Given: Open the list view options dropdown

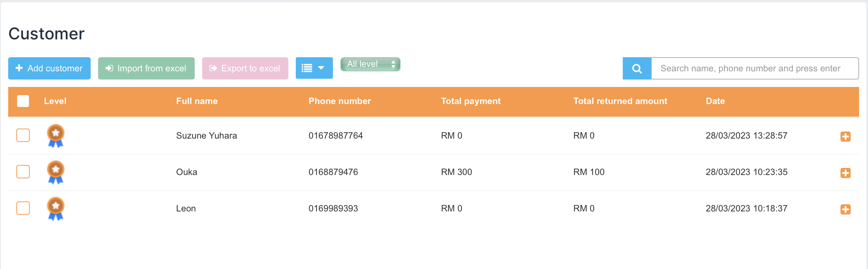Looking at the screenshot, I should pyautogui.click(x=314, y=68).
